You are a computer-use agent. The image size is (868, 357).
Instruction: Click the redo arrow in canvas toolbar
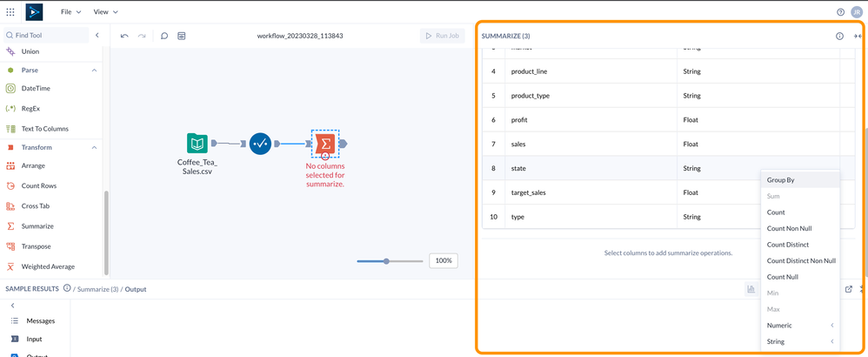click(x=142, y=36)
